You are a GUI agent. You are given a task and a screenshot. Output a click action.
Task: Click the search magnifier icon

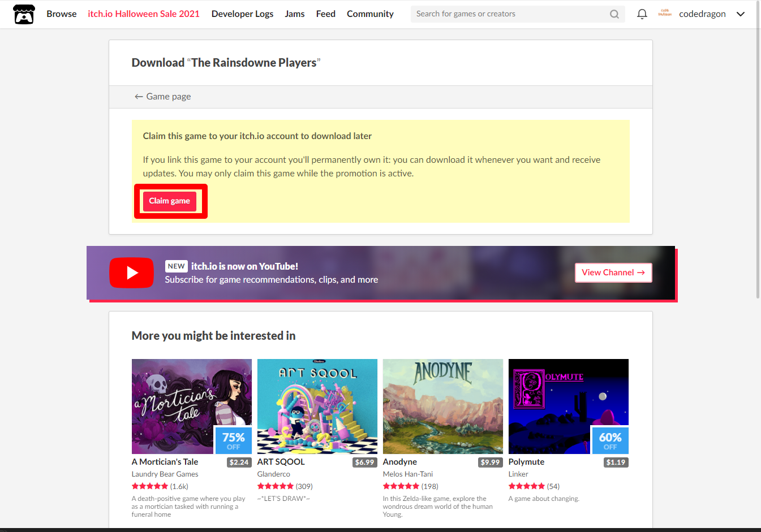(614, 14)
